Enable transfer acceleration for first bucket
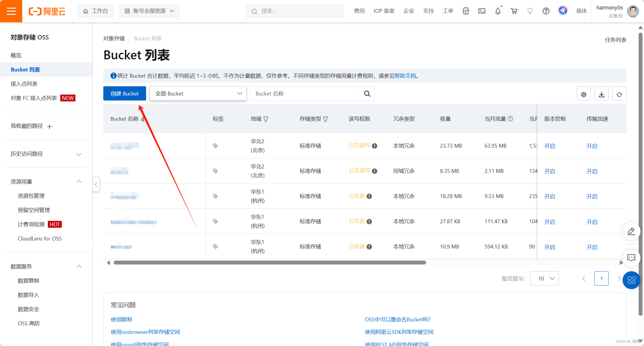Viewport: 644px width, 346px height. (x=592, y=146)
